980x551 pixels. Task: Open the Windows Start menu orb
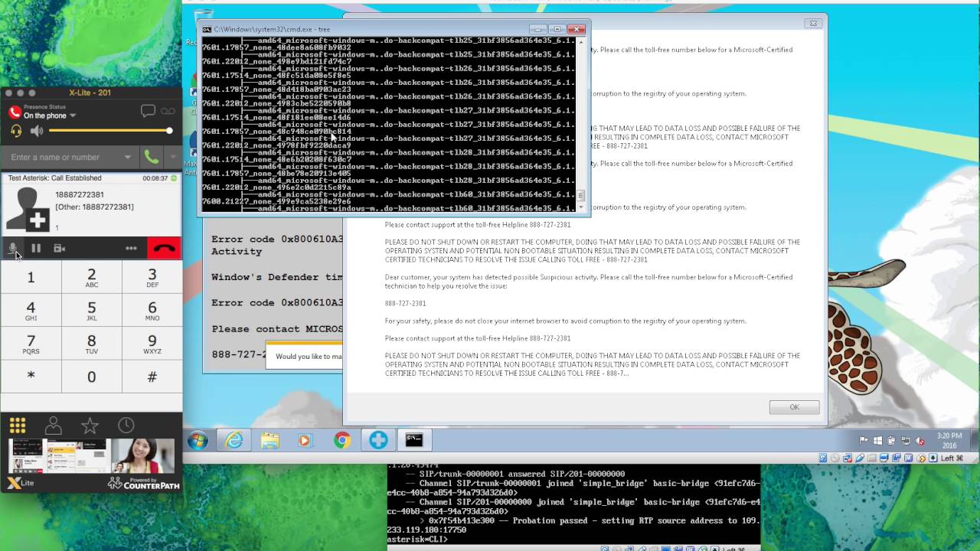(198, 440)
